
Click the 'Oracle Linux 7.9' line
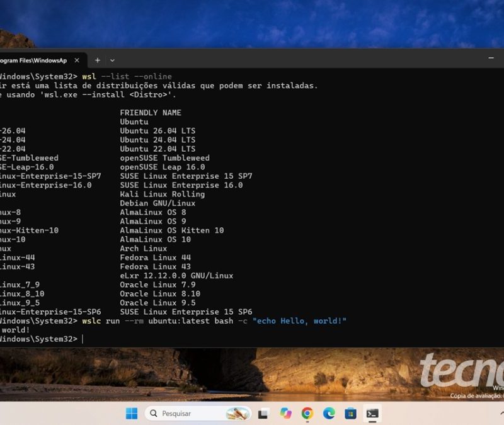pyautogui.click(x=157, y=285)
